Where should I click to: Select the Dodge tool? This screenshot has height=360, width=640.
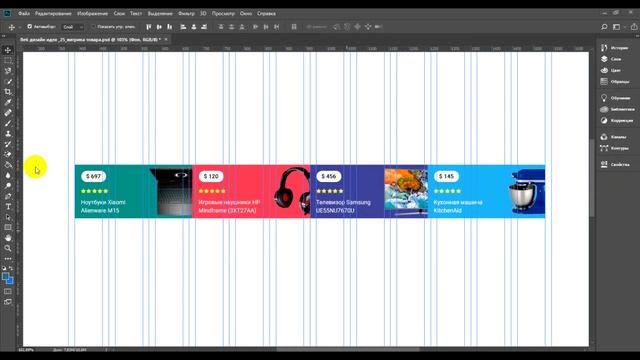[x=8, y=186]
